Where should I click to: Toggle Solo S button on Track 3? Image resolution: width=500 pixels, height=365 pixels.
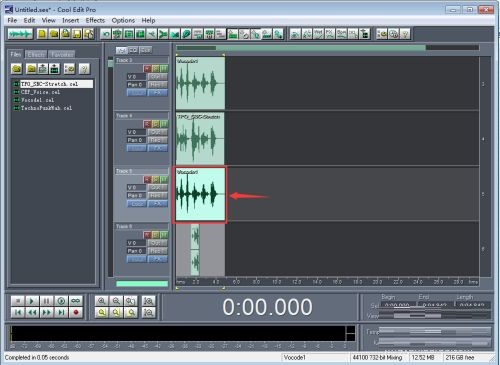click(156, 69)
